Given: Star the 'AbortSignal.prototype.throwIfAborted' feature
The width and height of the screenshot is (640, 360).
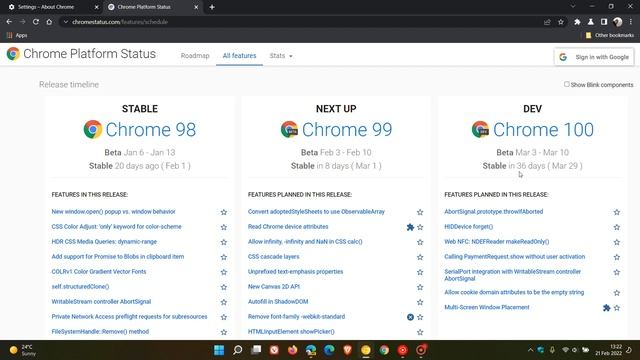Looking at the screenshot, I should coord(617,212).
